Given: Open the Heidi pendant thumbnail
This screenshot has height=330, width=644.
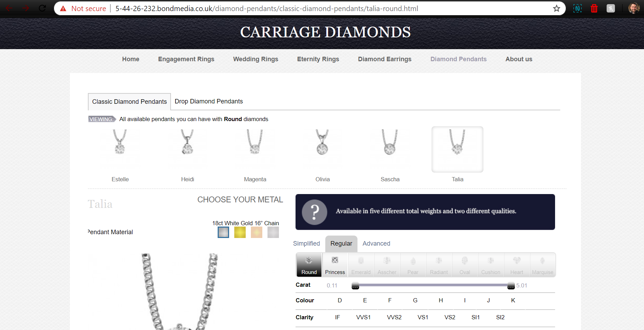Looking at the screenshot, I should coord(188,149).
